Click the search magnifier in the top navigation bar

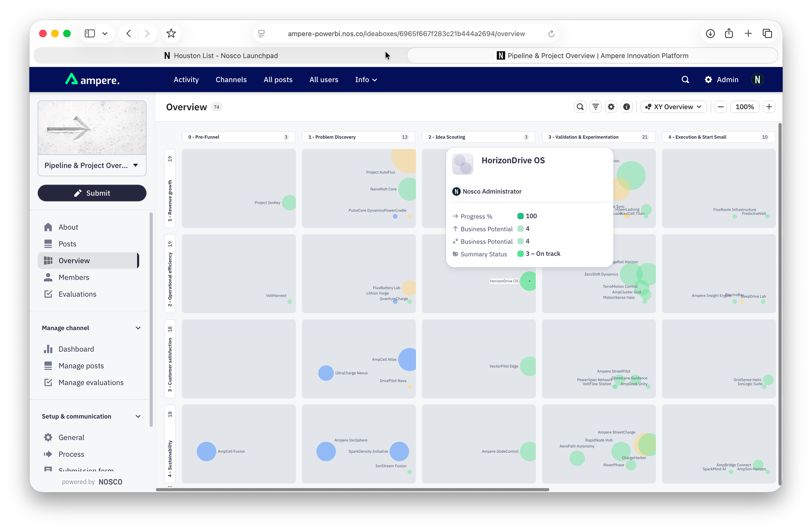685,80
